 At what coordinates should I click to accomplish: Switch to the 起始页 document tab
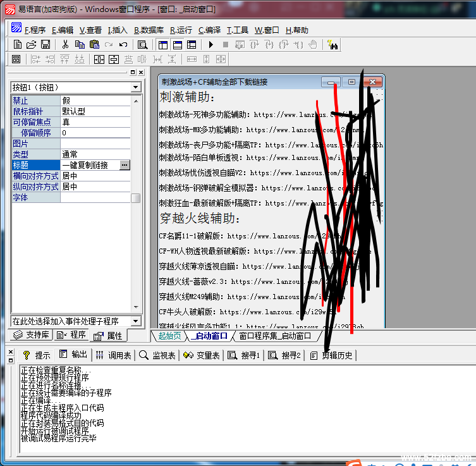point(169,336)
